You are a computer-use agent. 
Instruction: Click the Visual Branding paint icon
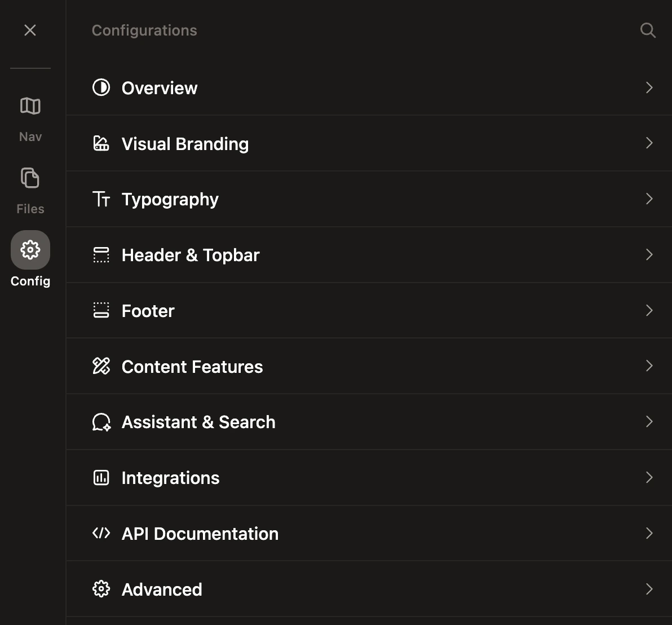coord(101,143)
